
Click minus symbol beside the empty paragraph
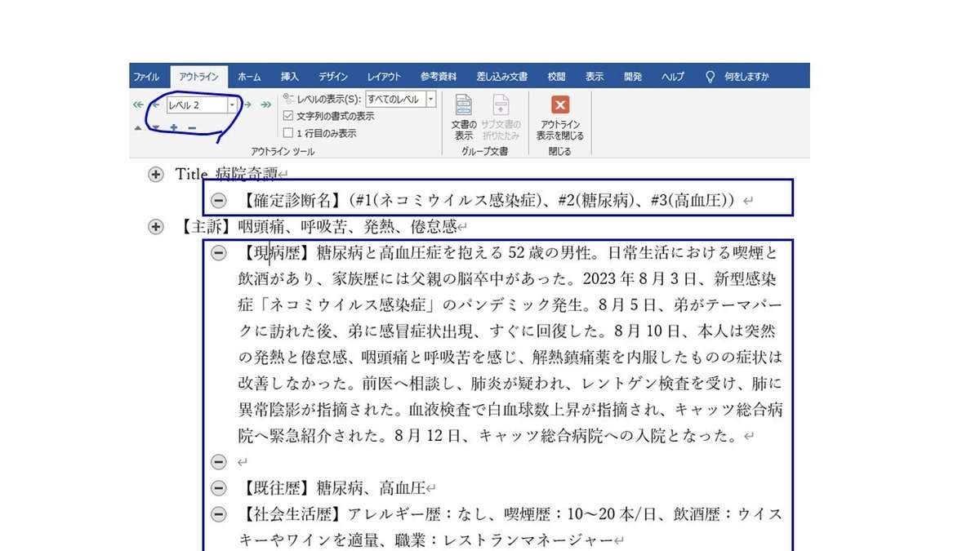click(x=218, y=462)
